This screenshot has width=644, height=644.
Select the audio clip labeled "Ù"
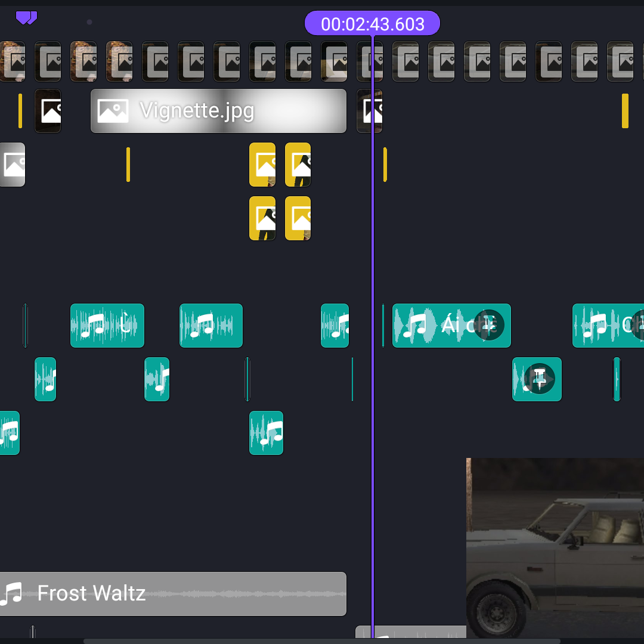(x=107, y=326)
